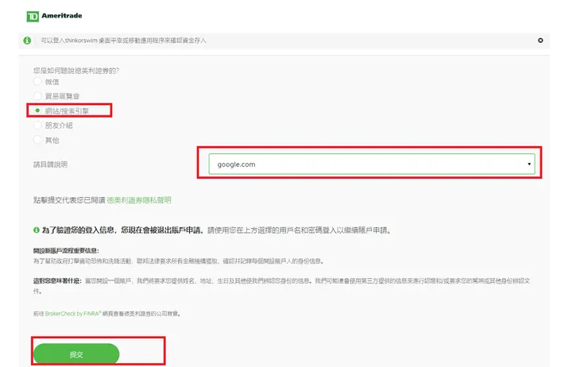
Task: Click the 這對您意味著什麼 paragraph heading
Action: pyautogui.click(x=57, y=280)
